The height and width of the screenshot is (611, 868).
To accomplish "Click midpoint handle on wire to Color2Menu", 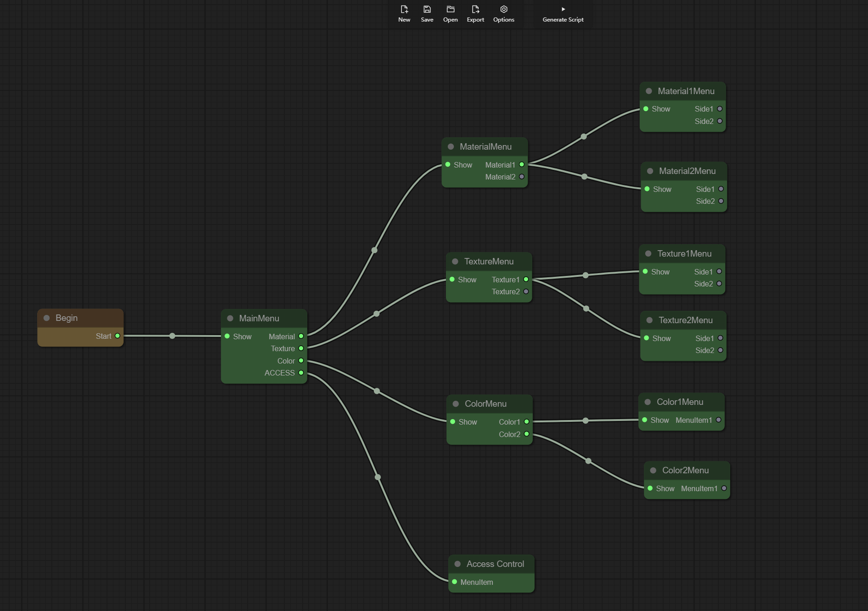I will (588, 461).
